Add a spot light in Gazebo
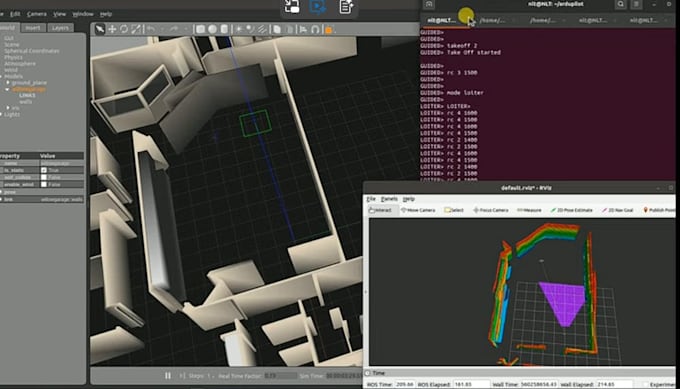This screenshot has height=389, width=680. point(250,29)
